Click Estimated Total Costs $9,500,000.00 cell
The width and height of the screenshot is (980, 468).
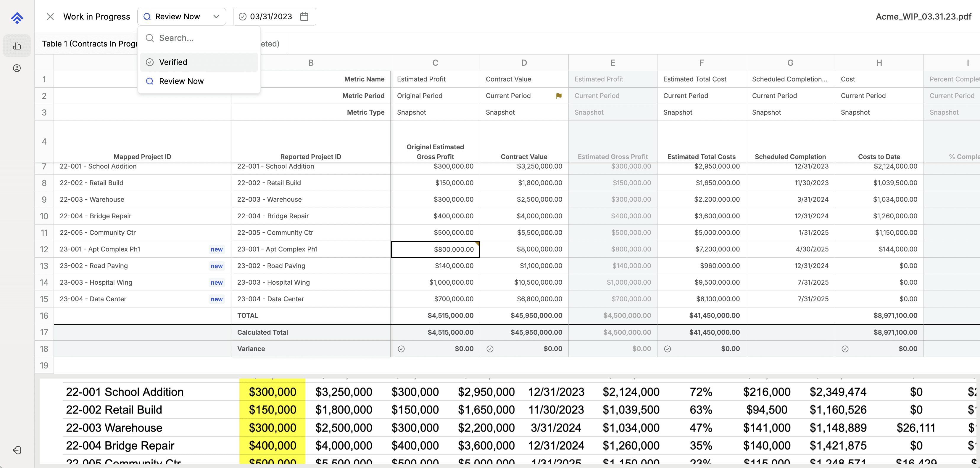(x=702, y=283)
